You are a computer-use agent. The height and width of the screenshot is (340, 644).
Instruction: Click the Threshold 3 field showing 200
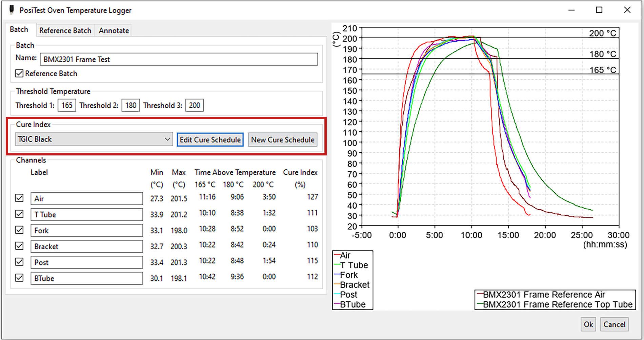point(194,105)
